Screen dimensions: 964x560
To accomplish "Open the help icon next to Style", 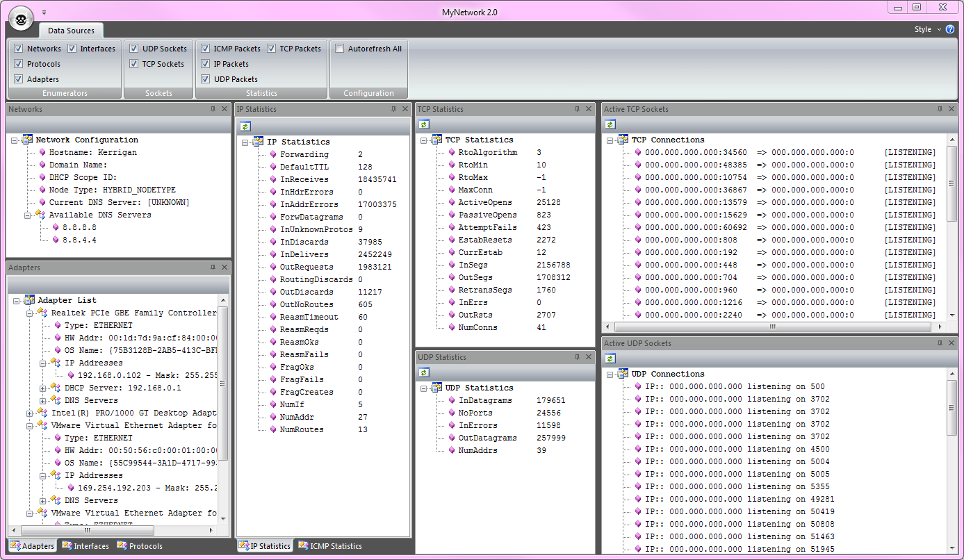I will [950, 29].
